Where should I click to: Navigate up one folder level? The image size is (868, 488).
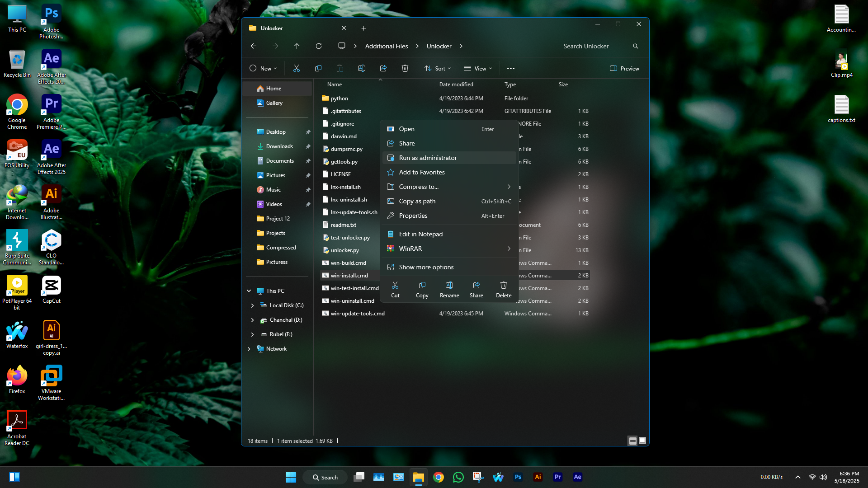click(x=297, y=46)
